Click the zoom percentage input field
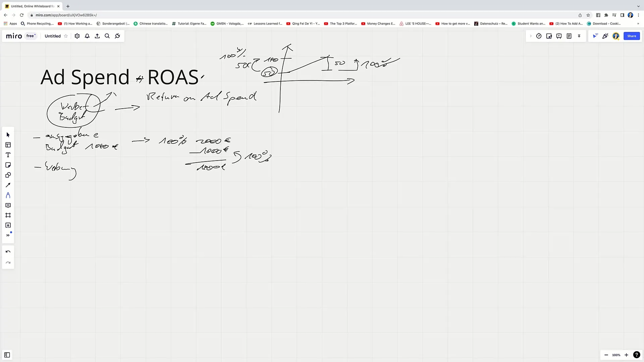This screenshot has width=644, height=362. click(x=617, y=355)
